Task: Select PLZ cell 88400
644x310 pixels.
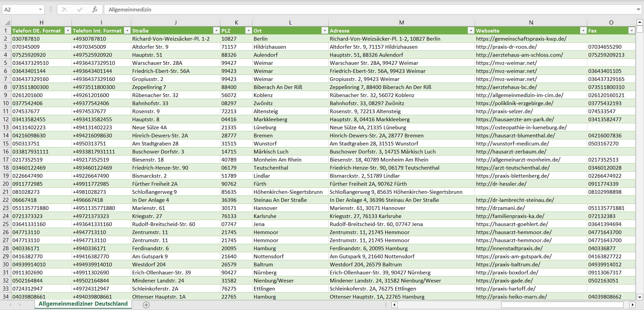Action: 236,87
